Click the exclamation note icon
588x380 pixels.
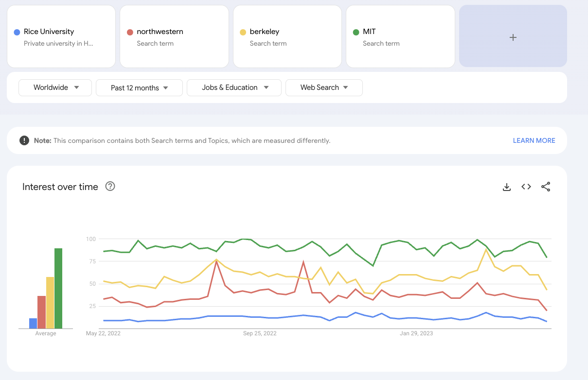coord(24,140)
